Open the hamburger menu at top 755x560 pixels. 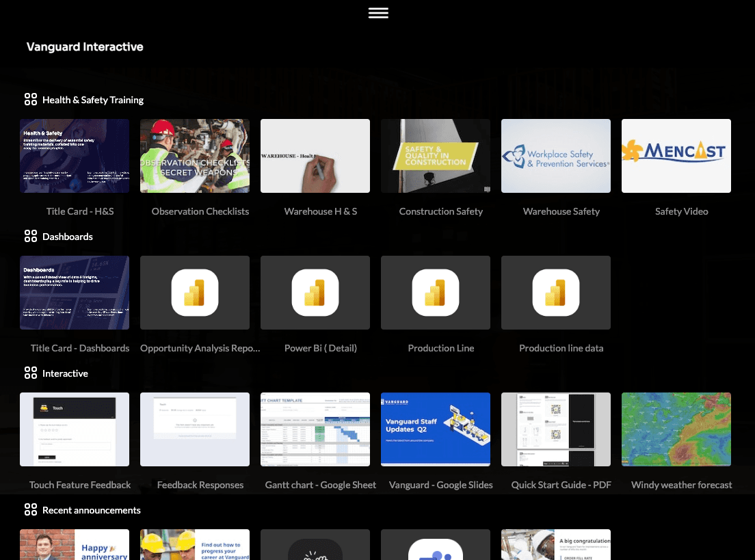[378, 13]
